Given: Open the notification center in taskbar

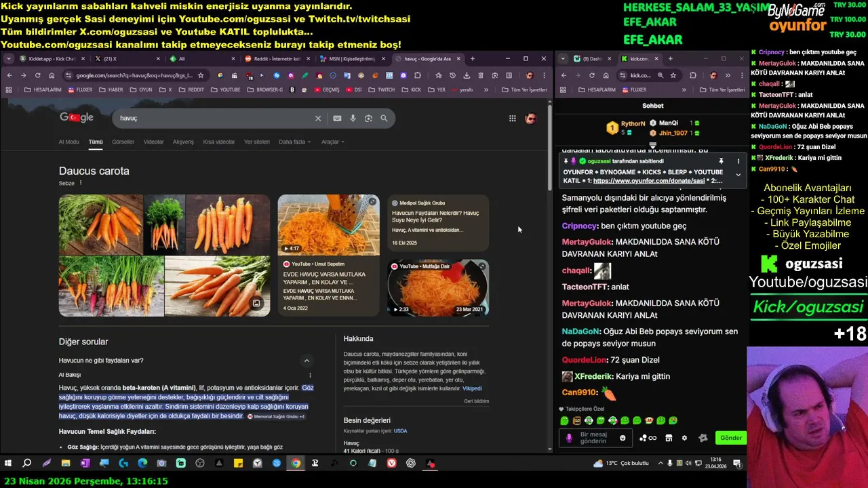Looking at the screenshot, I should 737,464.
